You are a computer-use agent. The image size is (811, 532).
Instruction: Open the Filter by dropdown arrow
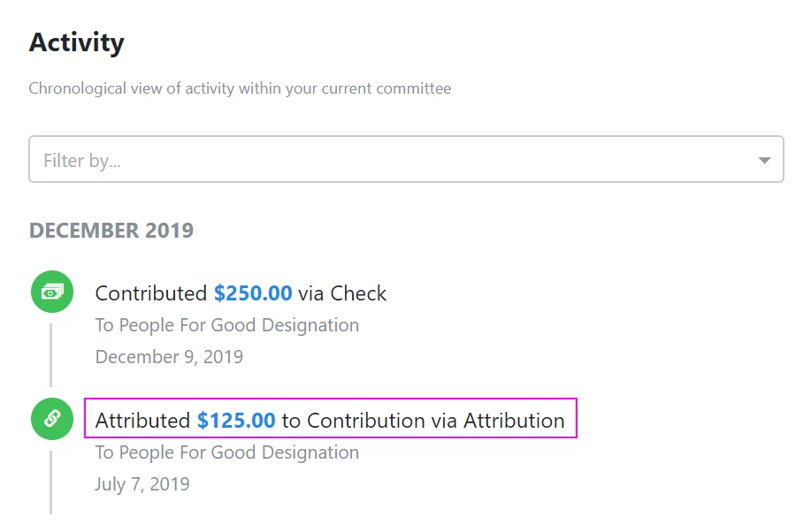coord(764,160)
